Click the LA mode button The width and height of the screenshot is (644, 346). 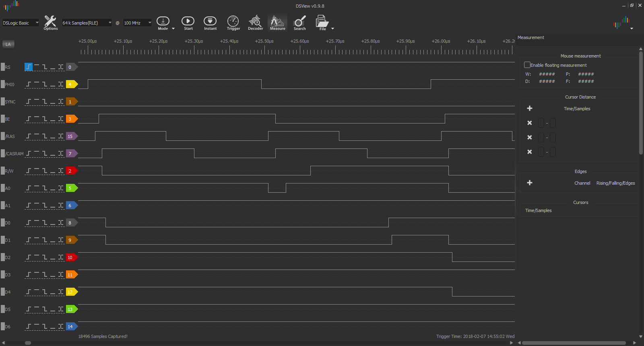click(8, 44)
